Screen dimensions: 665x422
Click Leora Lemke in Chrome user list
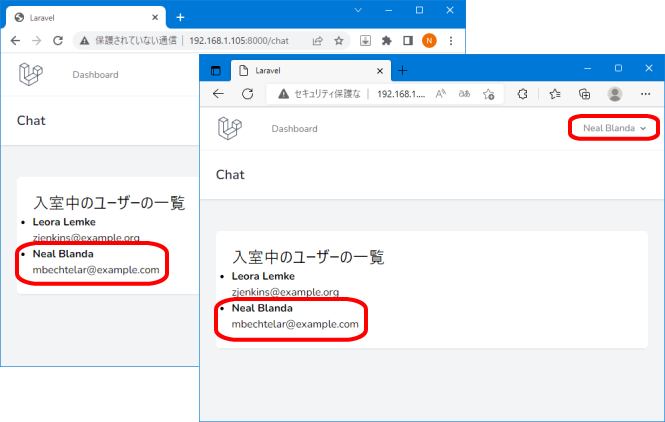(x=64, y=222)
